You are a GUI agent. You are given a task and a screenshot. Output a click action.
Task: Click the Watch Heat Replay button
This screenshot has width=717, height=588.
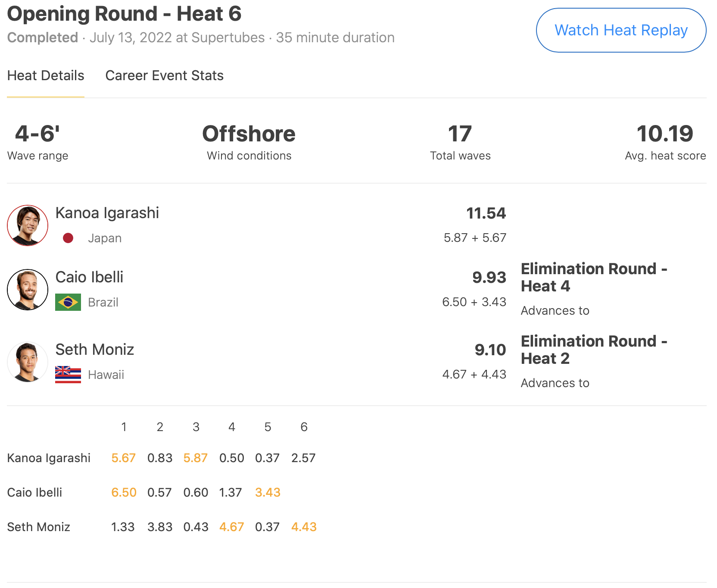(x=621, y=30)
